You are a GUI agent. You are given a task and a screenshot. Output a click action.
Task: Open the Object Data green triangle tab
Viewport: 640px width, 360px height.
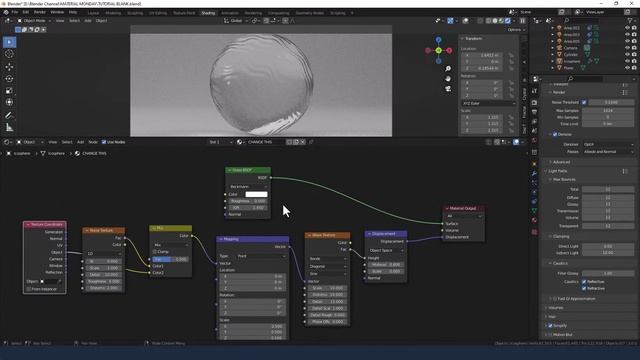tap(534, 211)
